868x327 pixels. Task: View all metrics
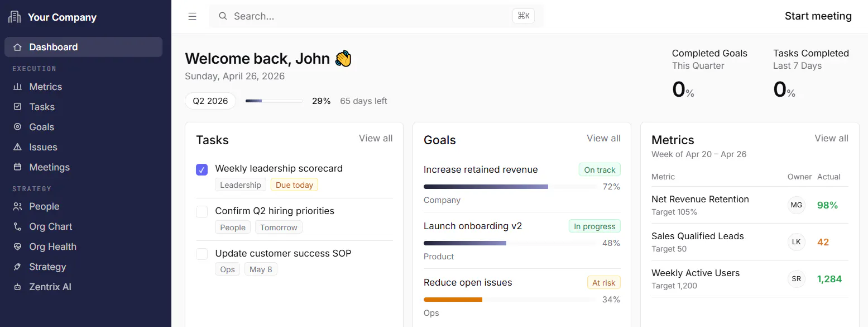click(x=831, y=138)
